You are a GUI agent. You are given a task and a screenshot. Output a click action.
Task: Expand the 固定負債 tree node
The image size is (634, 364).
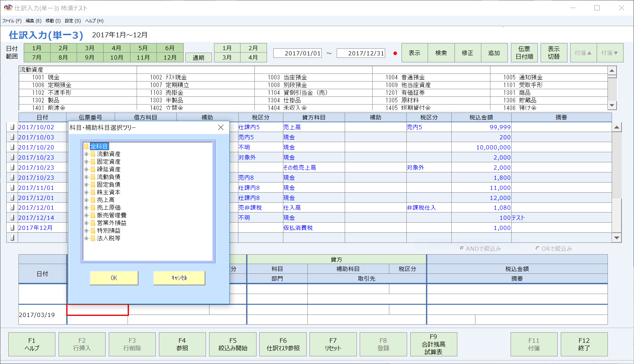coord(87,184)
